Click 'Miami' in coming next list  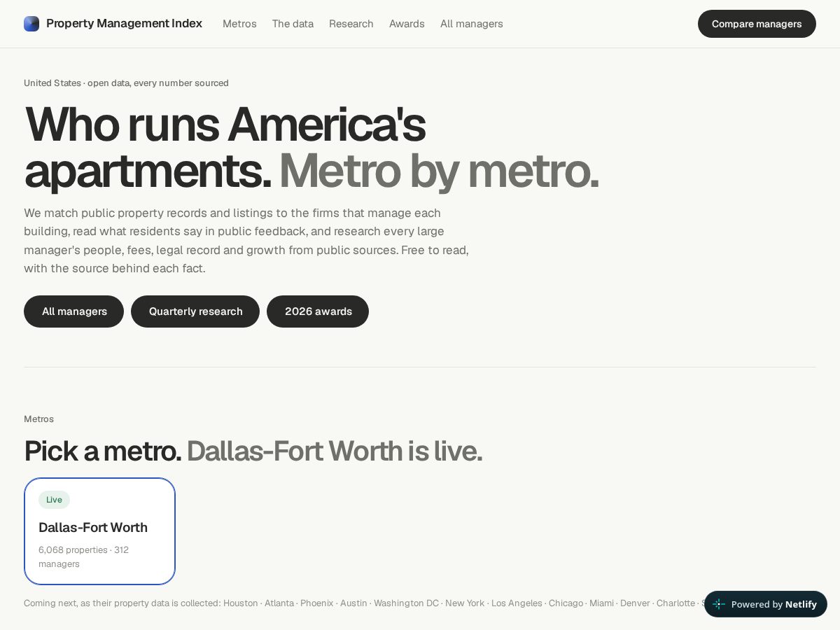click(x=601, y=603)
